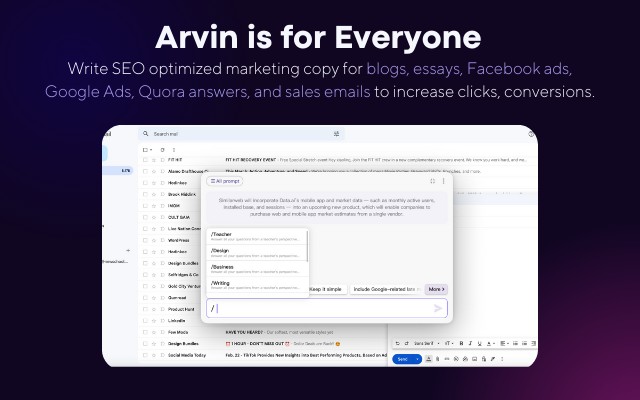The width and height of the screenshot is (640, 400).
Task: Tick the Selfridges & Co email checkbox
Action: pyautogui.click(x=145, y=275)
